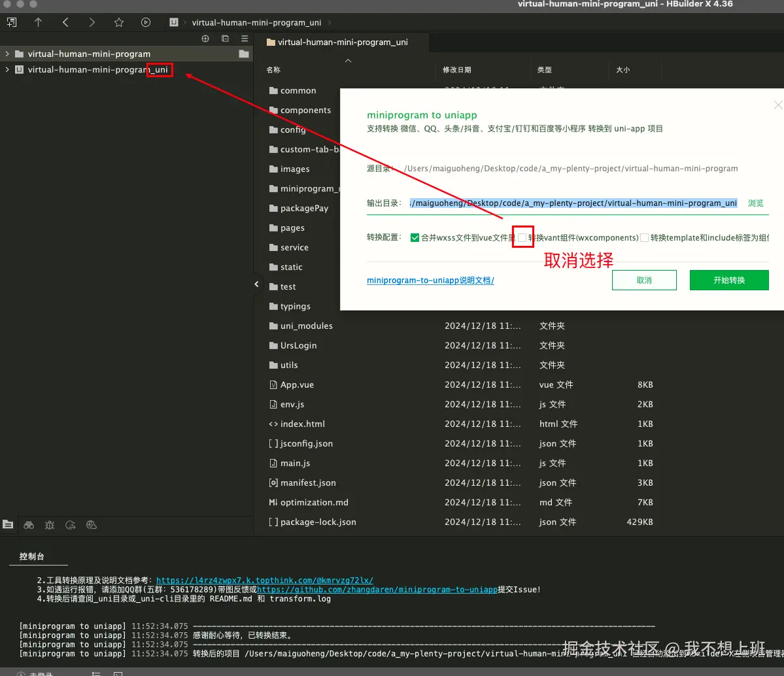784x676 pixels.
Task: Select the common folder
Action: [x=298, y=90]
